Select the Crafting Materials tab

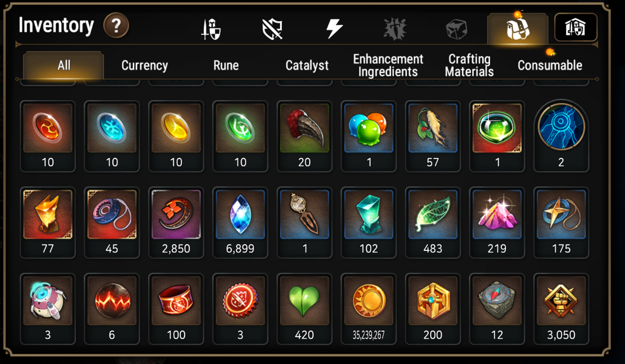[x=469, y=65]
